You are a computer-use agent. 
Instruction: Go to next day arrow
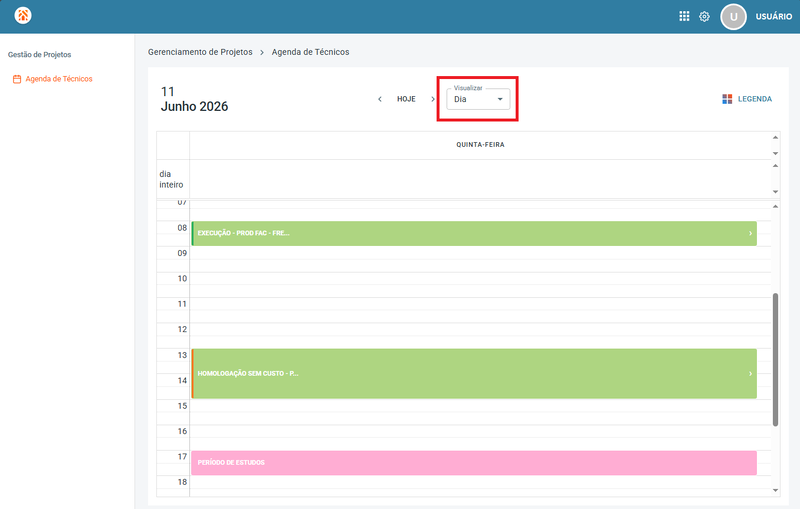433,99
